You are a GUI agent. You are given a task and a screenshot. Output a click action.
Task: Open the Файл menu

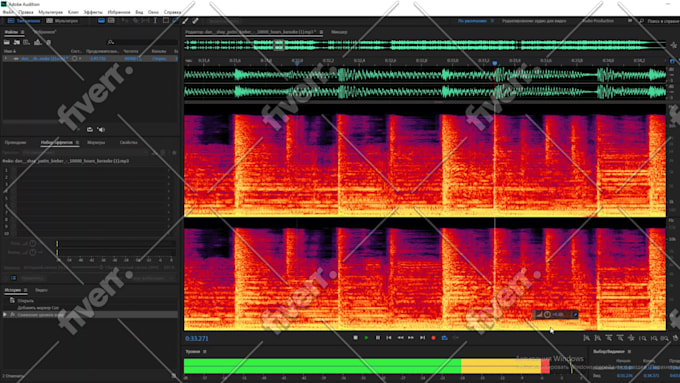click(8, 12)
